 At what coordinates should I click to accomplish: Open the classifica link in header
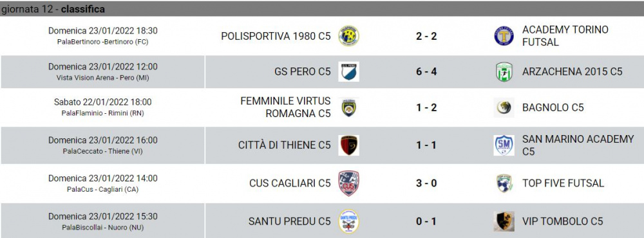[83, 9]
